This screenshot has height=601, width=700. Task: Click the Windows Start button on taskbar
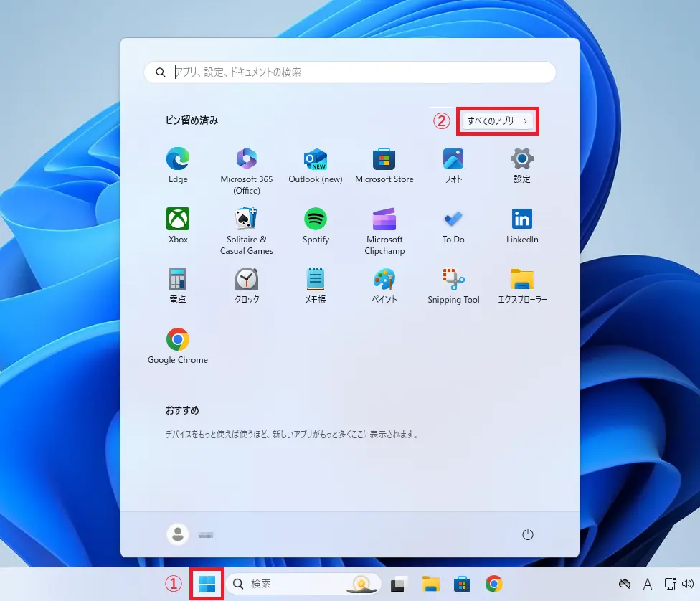(207, 584)
